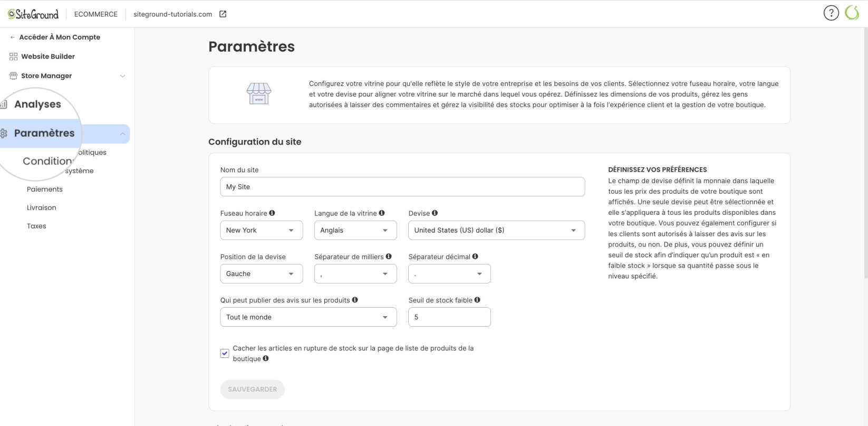Select Paramètres in the sidebar
The width and height of the screenshot is (868, 426).
coord(44,133)
